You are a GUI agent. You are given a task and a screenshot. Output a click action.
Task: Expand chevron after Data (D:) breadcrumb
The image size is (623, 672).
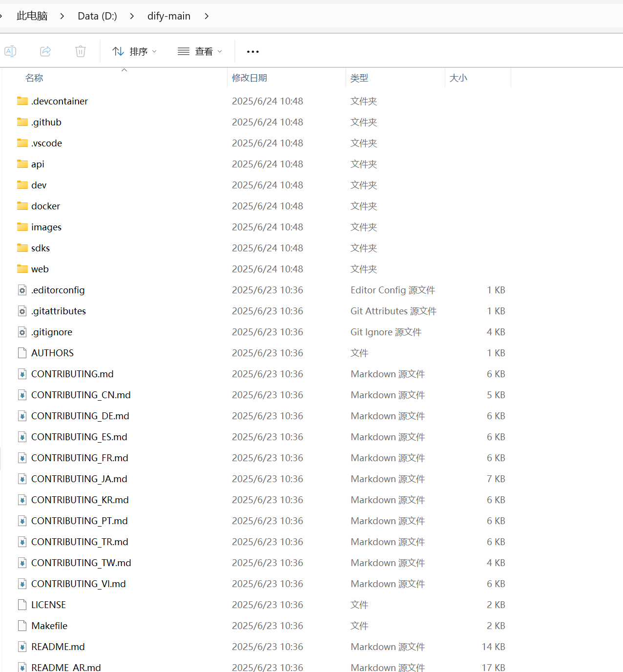pos(132,16)
